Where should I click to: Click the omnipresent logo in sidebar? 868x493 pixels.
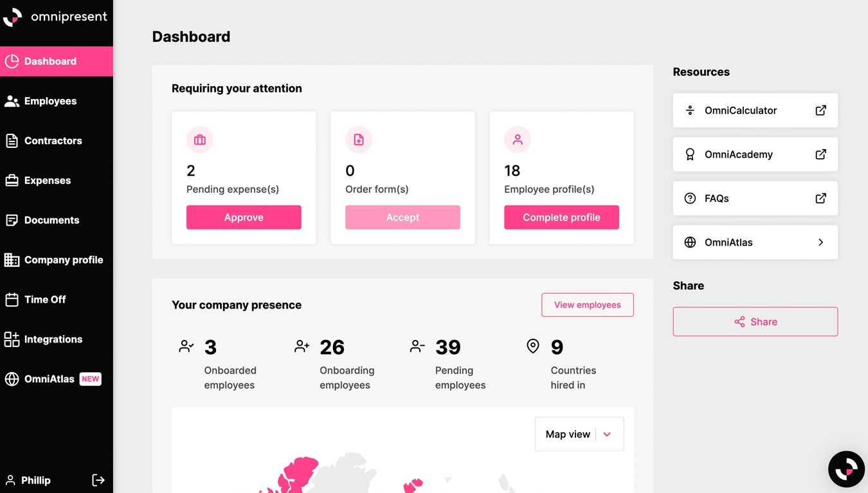click(x=12, y=17)
